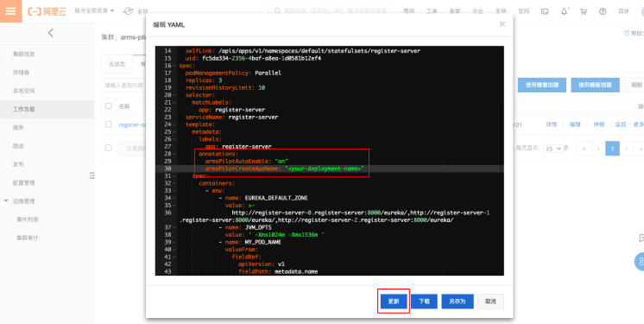This screenshot has height=324, width=644.
Task: Click the 下载 button
Action: click(x=424, y=302)
